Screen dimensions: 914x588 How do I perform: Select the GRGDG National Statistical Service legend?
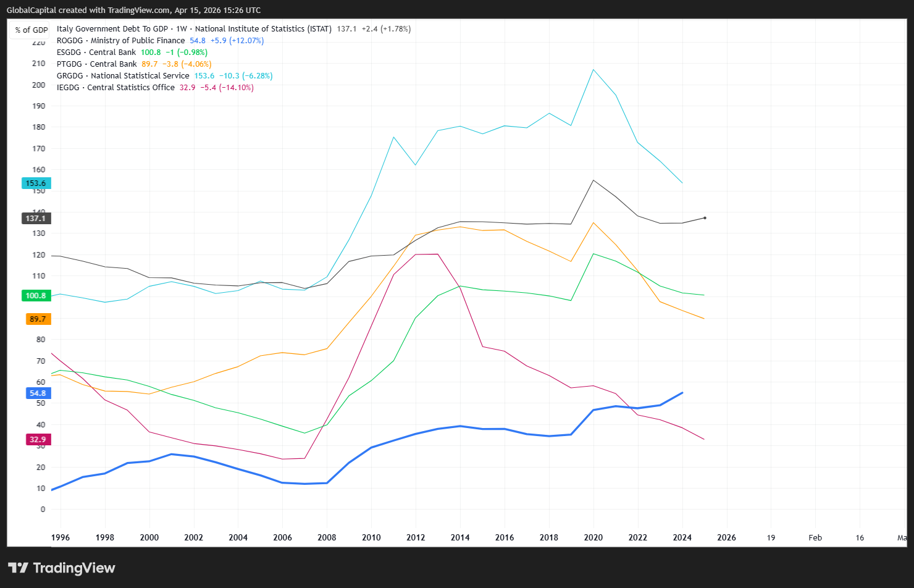pos(123,76)
